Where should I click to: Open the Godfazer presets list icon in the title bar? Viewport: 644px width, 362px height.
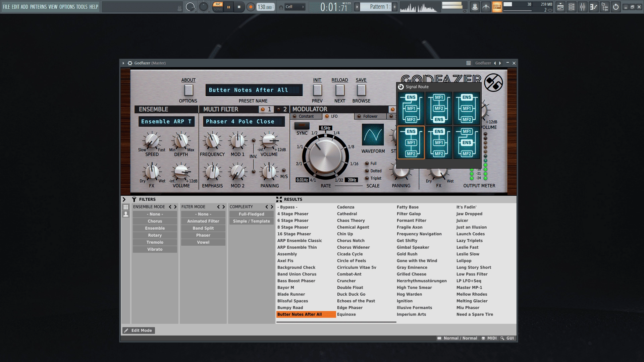(x=469, y=63)
